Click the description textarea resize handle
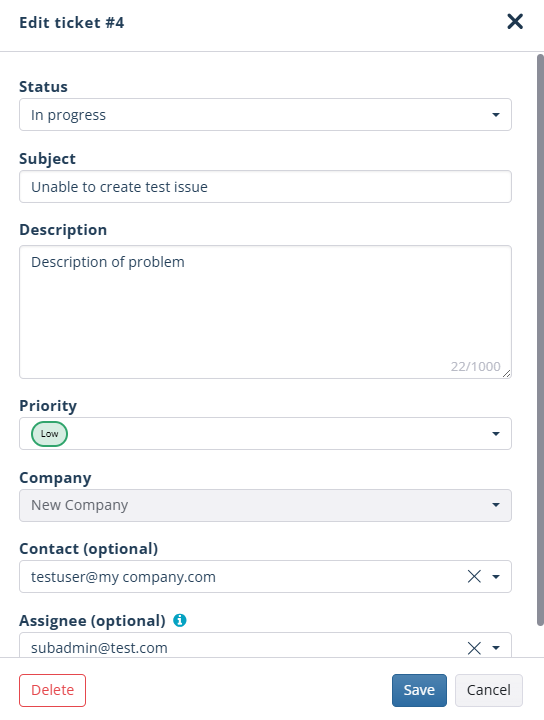Image resolution: width=544 pixels, height=720 pixels. click(x=506, y=374)
